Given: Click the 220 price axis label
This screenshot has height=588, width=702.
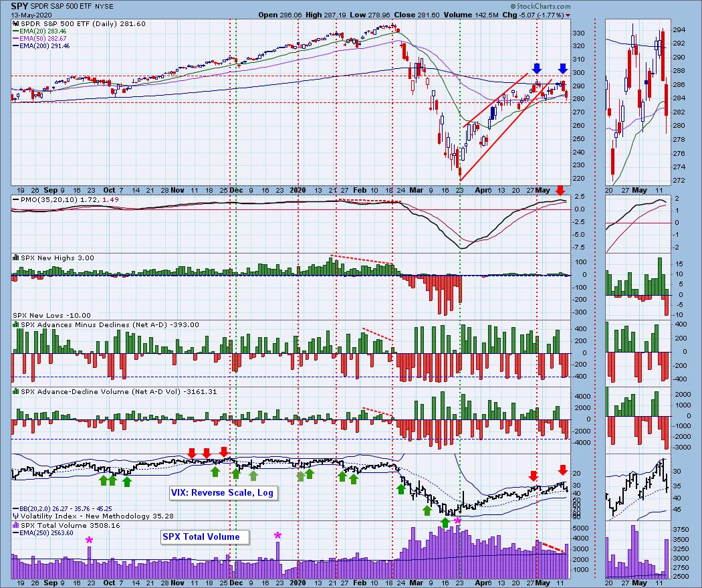Looking at the screenshot, I should pyautogui.click(x=578, y=178).
